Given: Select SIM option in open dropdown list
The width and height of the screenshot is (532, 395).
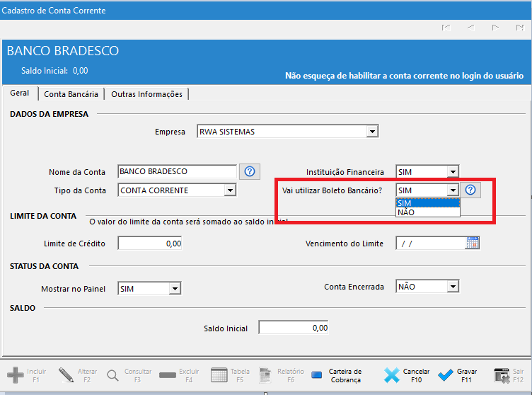Looking at the screenshot, I should [428, 203].
